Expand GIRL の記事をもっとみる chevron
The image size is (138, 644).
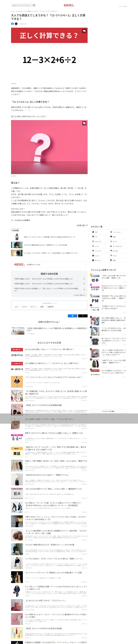85,264
